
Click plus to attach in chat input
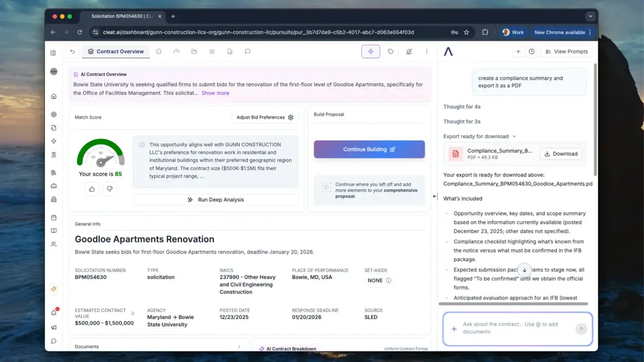click(454, 329)
